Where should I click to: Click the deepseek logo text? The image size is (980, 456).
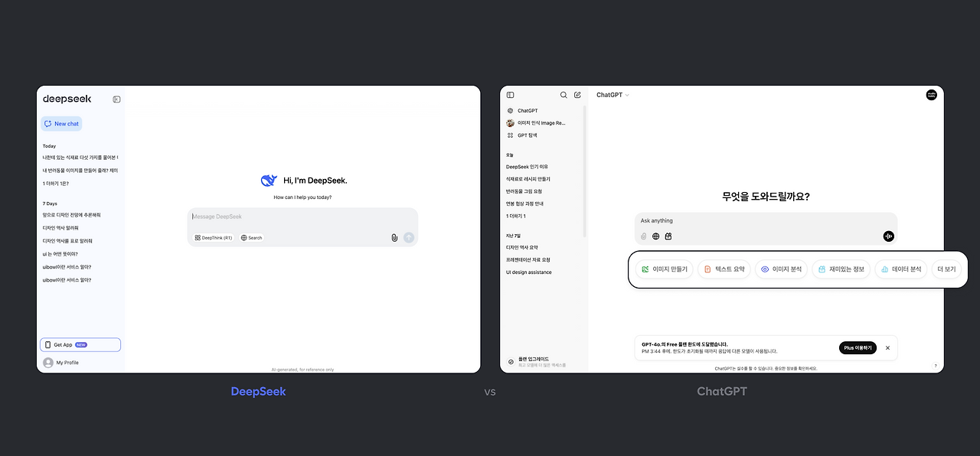point(67,99)
